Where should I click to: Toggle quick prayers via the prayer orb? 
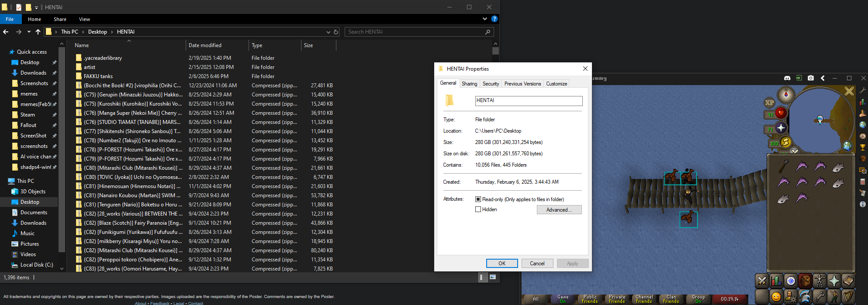pos(781,128)
